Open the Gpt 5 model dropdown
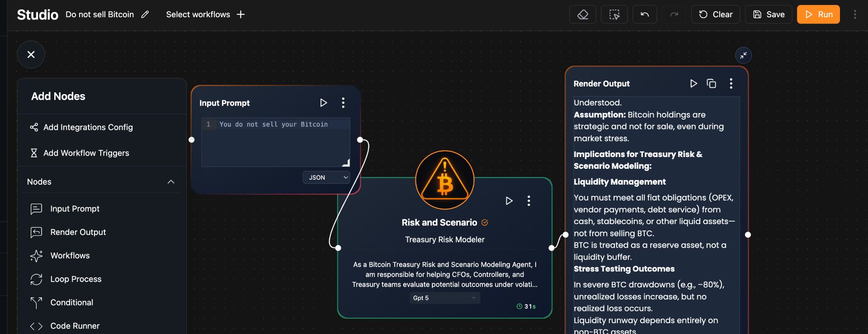 pyautogui.click(x=445, y=298)
